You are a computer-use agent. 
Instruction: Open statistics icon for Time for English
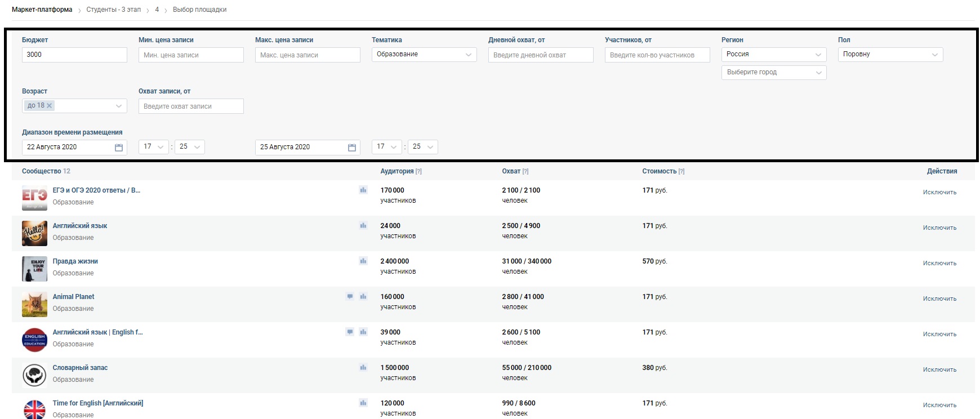tap(363, 403)
